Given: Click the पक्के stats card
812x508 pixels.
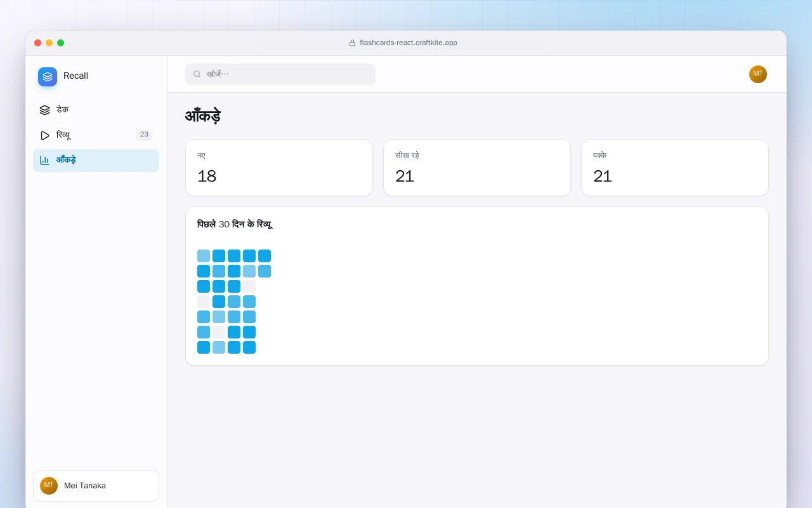Looking at the screenshot, I should tap(675, 168).
